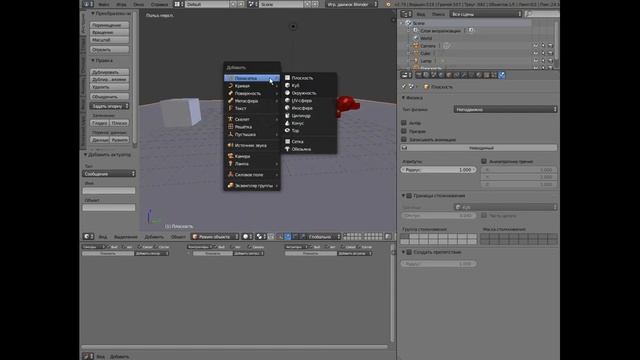This screenshot has height=360, width=640.
Task: Click the Пустышка empty icon in the Add menu
Action: (x=230, y=134)
